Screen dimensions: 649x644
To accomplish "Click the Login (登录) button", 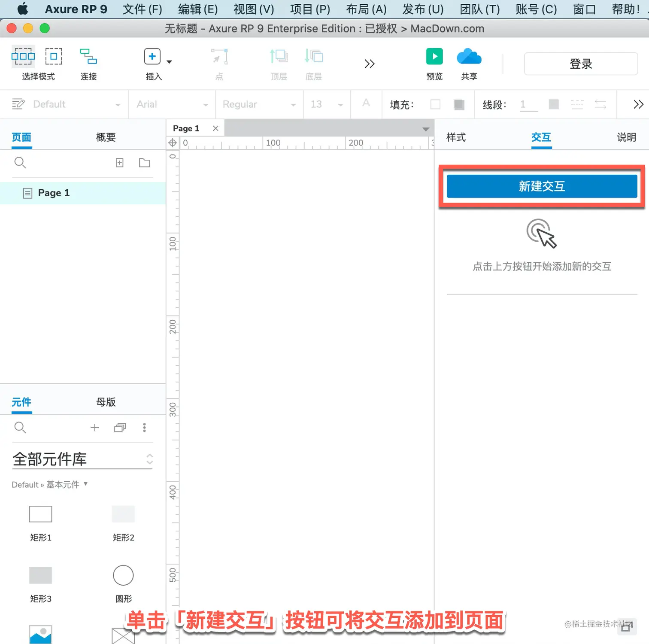I will [x=581, y=64].
